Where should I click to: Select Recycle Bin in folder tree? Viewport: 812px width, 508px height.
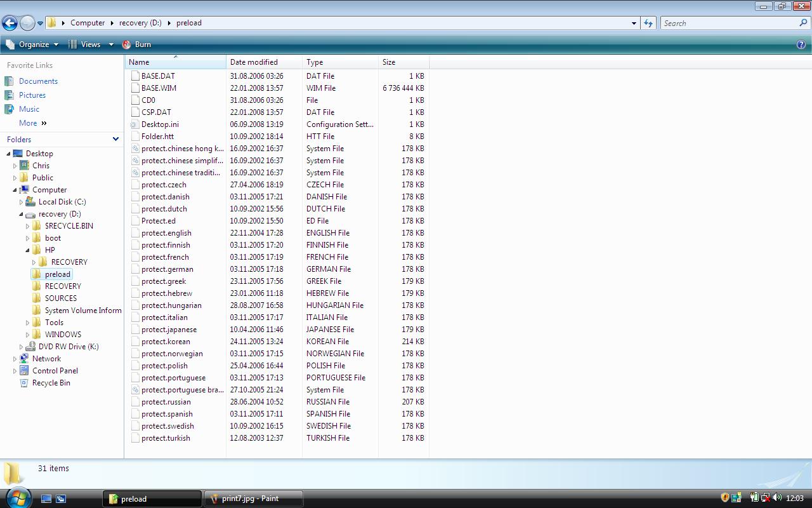pos(51,383)
